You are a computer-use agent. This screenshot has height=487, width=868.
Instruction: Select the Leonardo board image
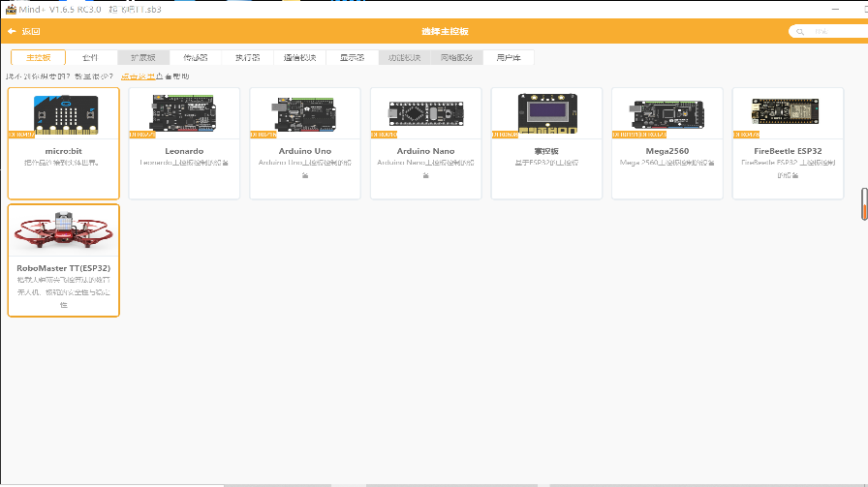coord(184,113)
